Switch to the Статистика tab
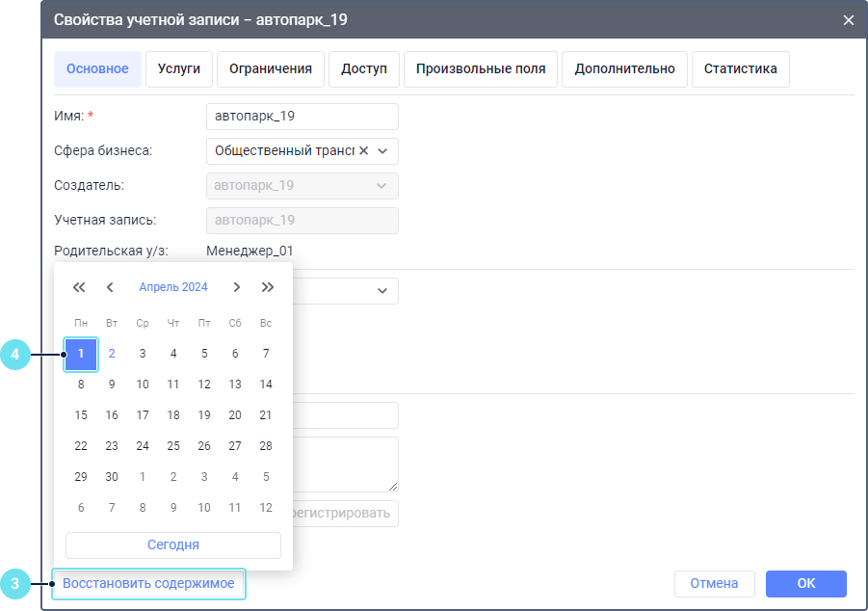The width and height of the screenshot is (868, 611). click(740, 69)
